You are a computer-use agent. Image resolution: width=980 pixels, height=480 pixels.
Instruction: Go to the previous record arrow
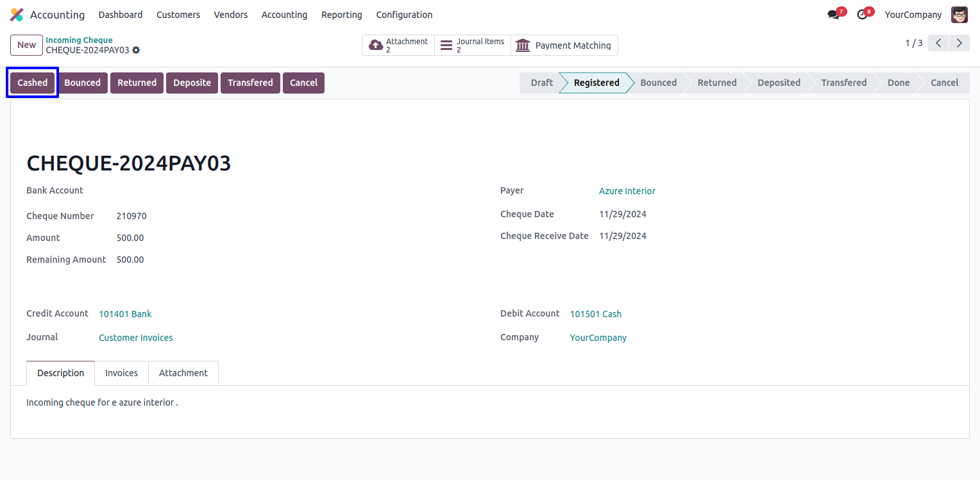coord(938,43)
